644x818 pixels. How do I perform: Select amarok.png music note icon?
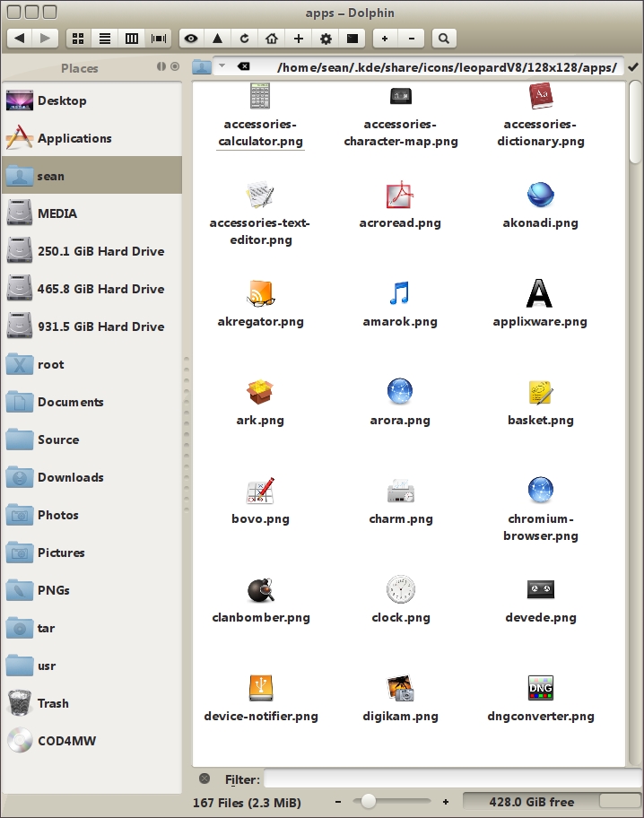(400, 293)
